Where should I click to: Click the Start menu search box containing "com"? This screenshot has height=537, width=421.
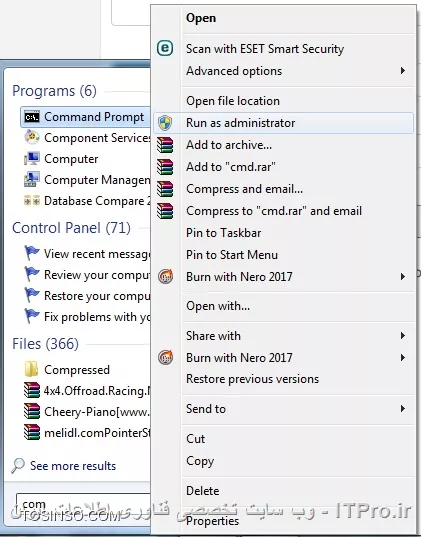coord(83,504)
